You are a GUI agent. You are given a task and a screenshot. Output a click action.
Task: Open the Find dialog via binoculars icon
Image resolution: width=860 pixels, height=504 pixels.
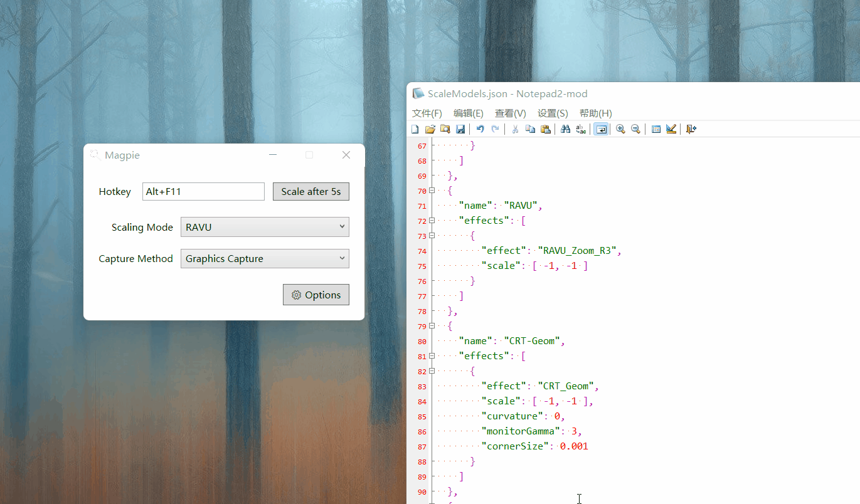click(x=565, y=129)
